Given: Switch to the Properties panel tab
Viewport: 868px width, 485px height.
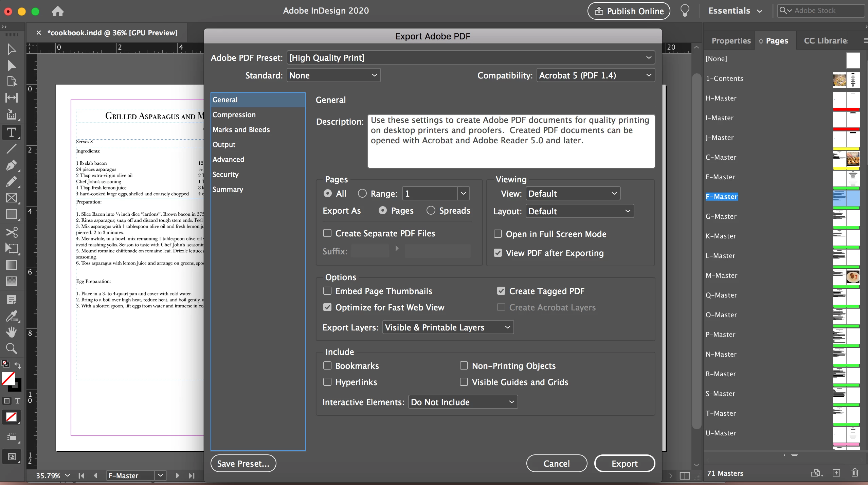Looking at the screenshot, I should [x=731, y=41].
